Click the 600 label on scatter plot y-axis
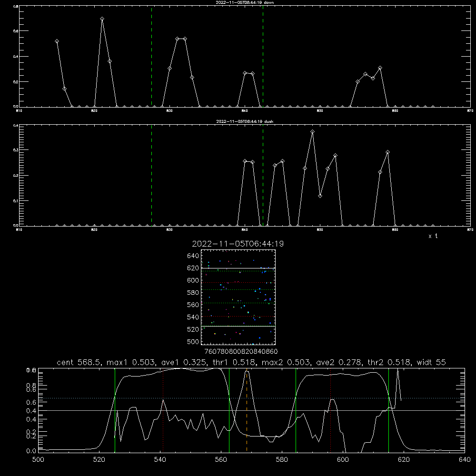Image resolution: width=476 pixels, height=476 pixels. point(193,280)
